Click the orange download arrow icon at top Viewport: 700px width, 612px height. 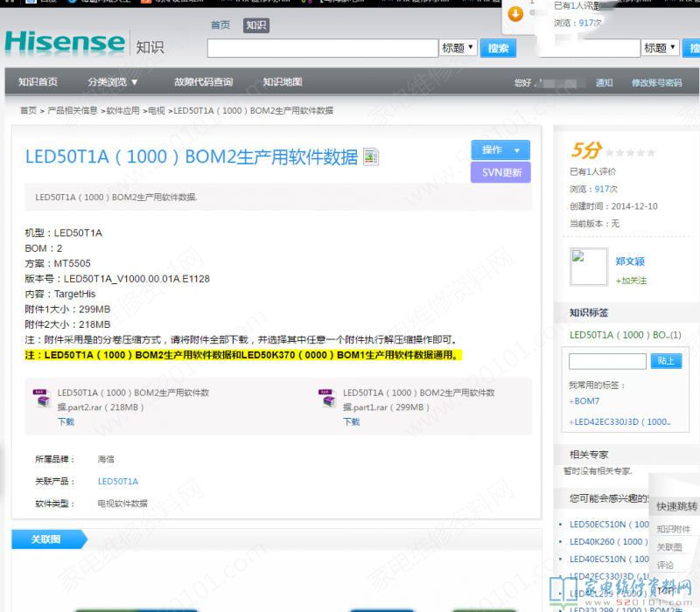[516, 13]
